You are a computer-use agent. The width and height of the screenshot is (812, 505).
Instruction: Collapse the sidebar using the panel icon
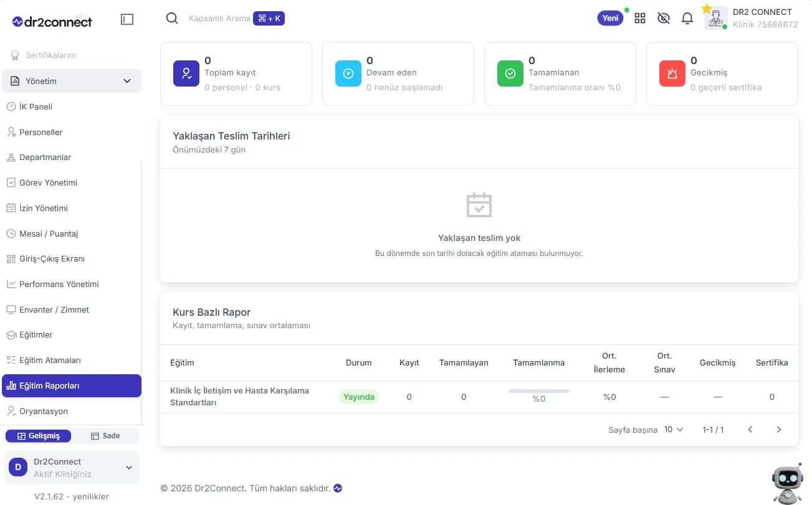(x=127, y=19)
